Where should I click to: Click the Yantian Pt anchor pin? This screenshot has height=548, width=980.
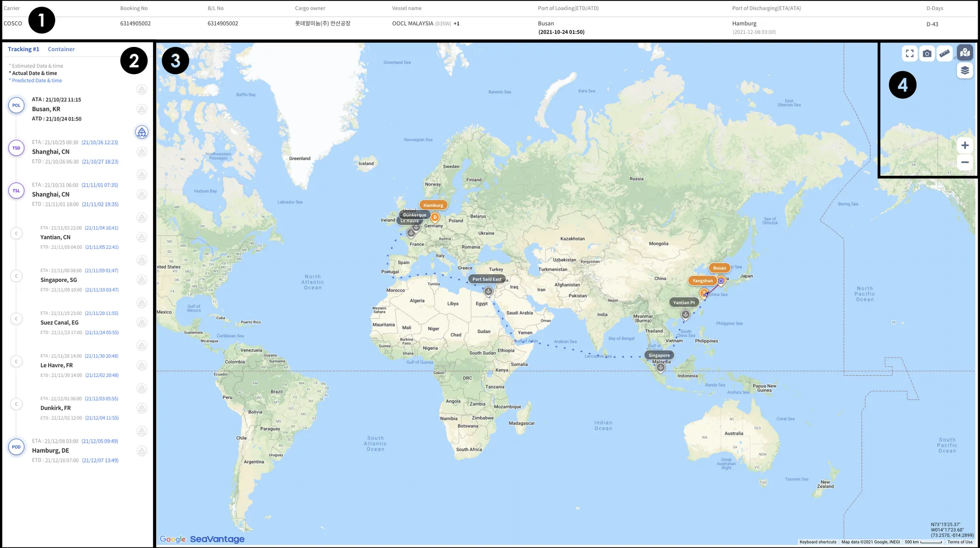coord(685,314)
